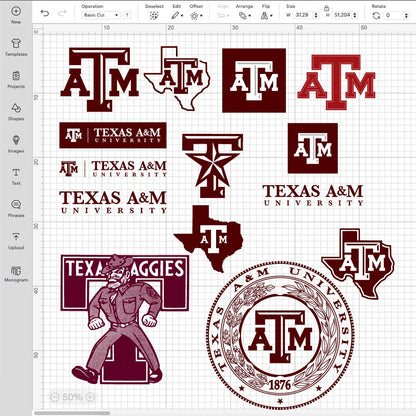416x416 pixels.
Task: Click the operation help question-mark button
Action: click(127, 15)
